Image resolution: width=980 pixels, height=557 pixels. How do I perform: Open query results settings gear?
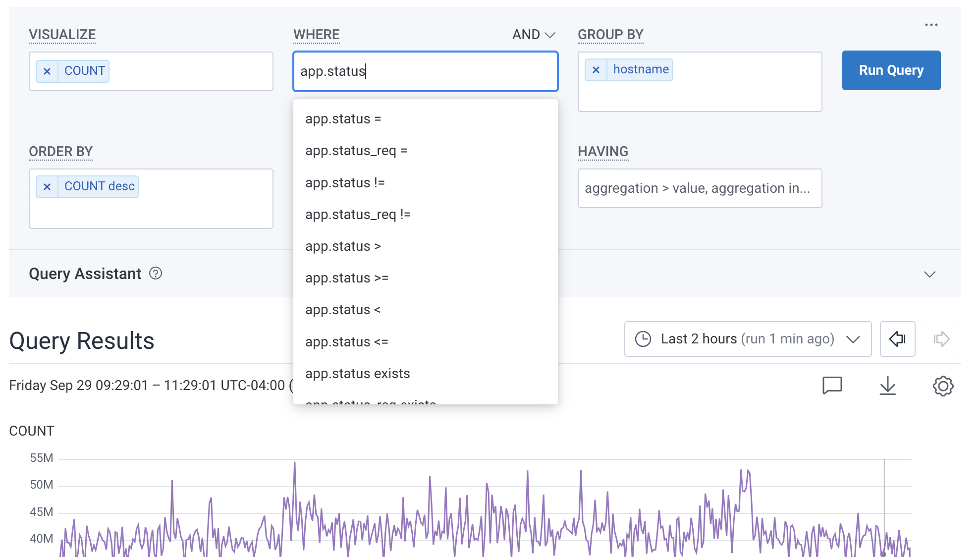tap(943, 386)
